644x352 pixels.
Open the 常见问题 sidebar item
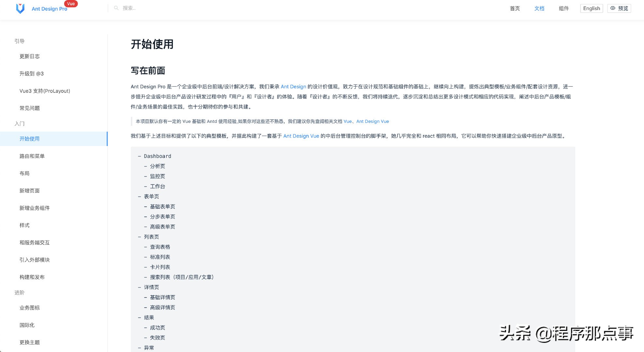(30, 108)
